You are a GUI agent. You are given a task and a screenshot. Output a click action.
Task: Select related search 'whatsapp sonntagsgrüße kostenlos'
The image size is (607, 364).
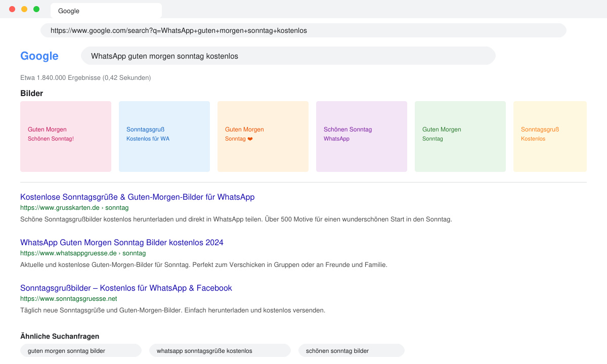(220, 350)
